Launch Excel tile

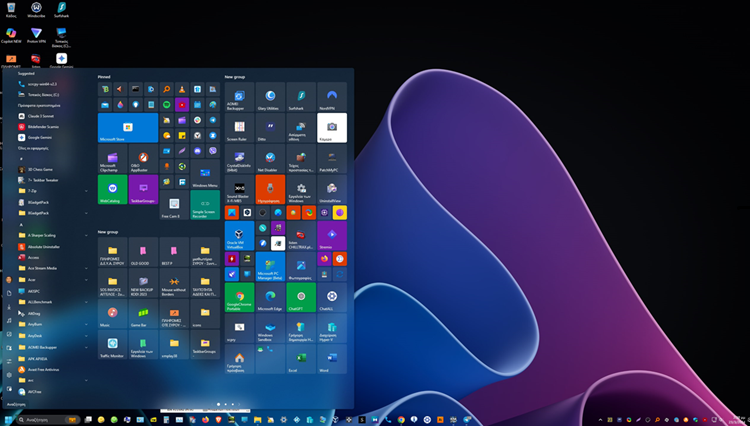[x=301, y=359]
